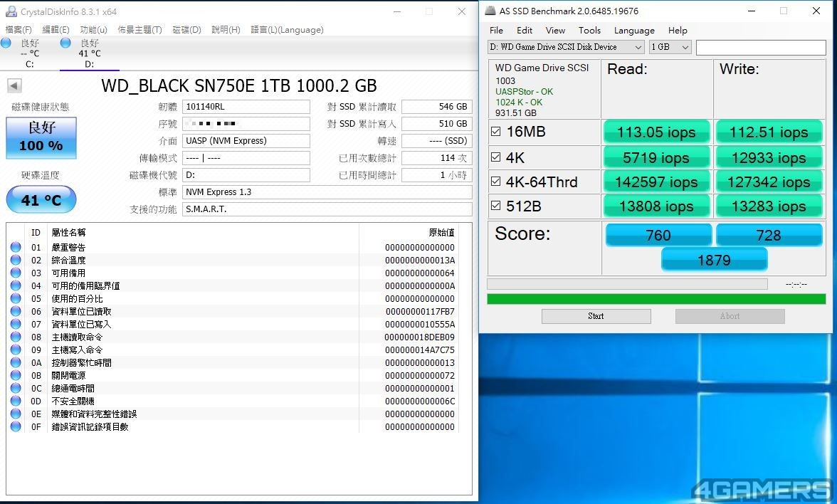Open the 佈景主題(T) menu
Screen dimensions: 837x504
(139, 30)
